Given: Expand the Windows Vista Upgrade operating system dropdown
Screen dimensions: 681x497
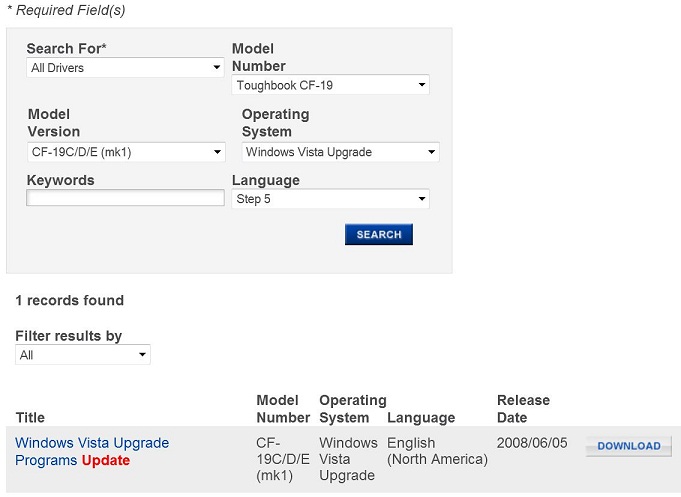Looking at the screenshot, I should point(340,152).
